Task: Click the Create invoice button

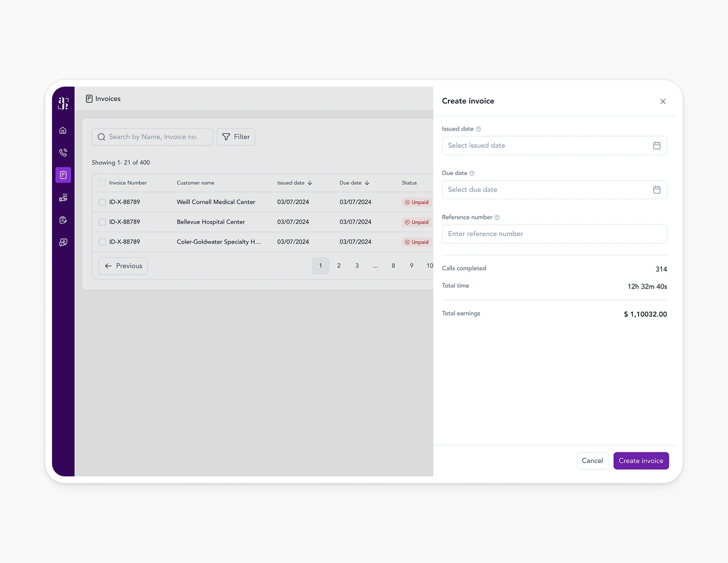Action: tap(641, 461)
